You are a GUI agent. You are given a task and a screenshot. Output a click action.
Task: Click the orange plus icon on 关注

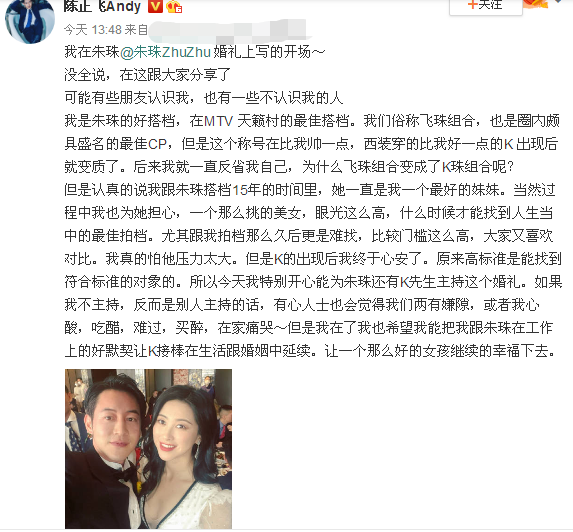(x=473, y=4)
